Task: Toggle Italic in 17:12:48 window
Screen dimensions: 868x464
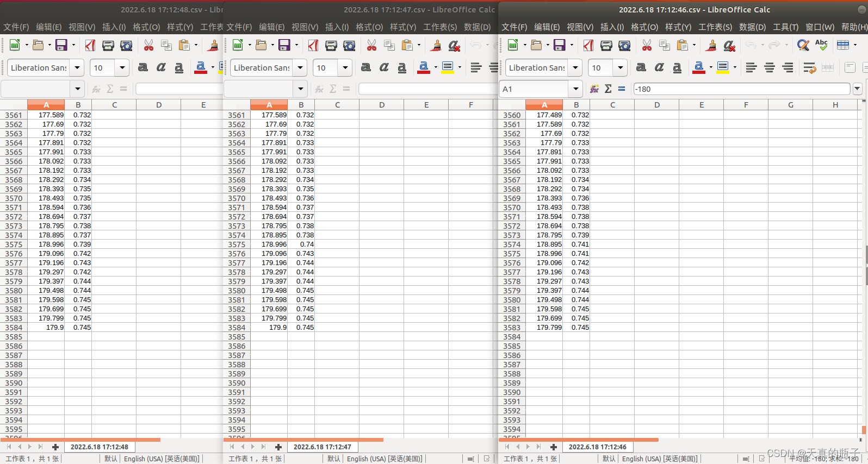Action: pos(161,67)
